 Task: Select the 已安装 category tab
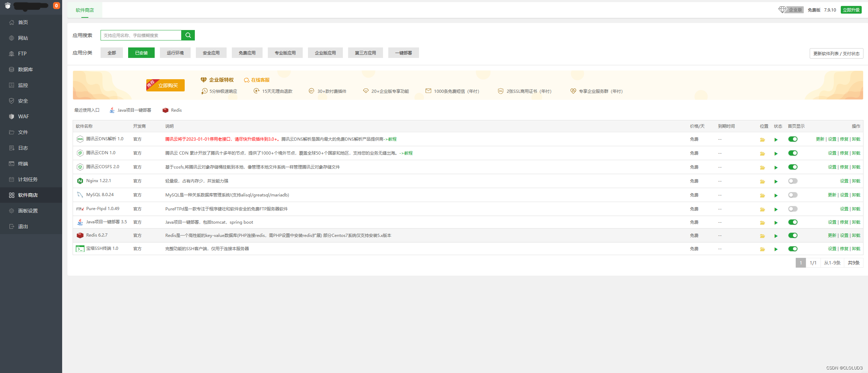[141, 53]
